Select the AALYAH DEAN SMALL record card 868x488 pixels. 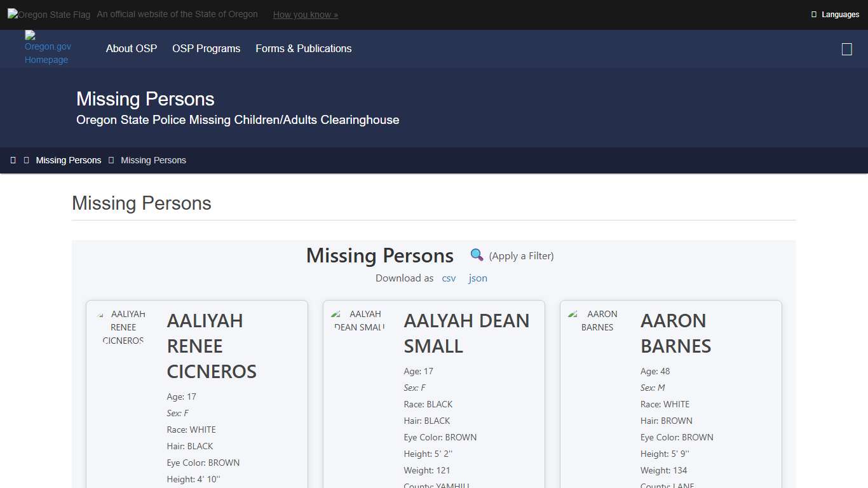tap(435, 394)
